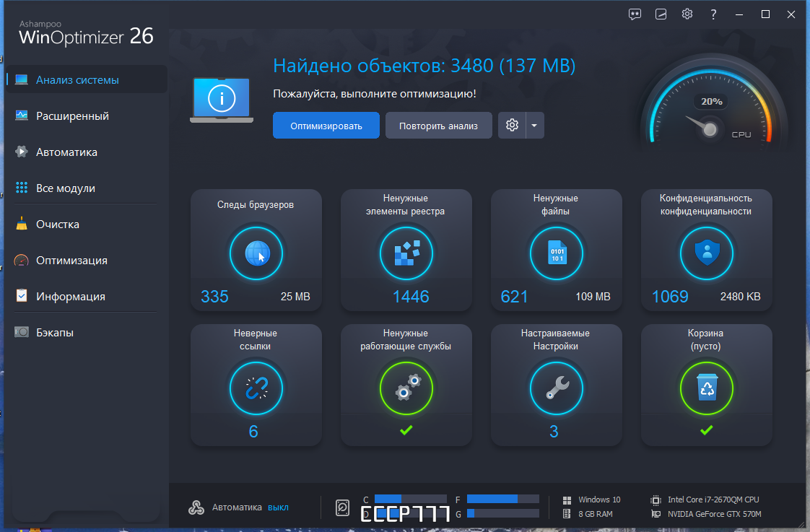The image size is (810, 532).
Task: Click drive G usage bar
Action: 503,513
